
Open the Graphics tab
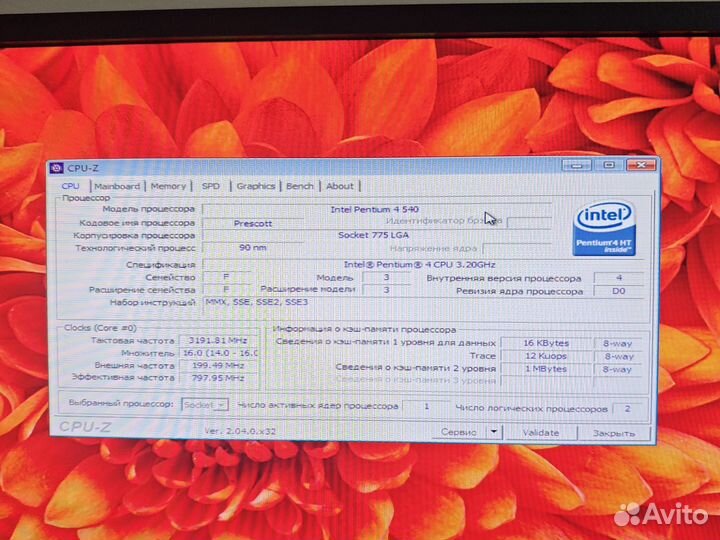255,186
